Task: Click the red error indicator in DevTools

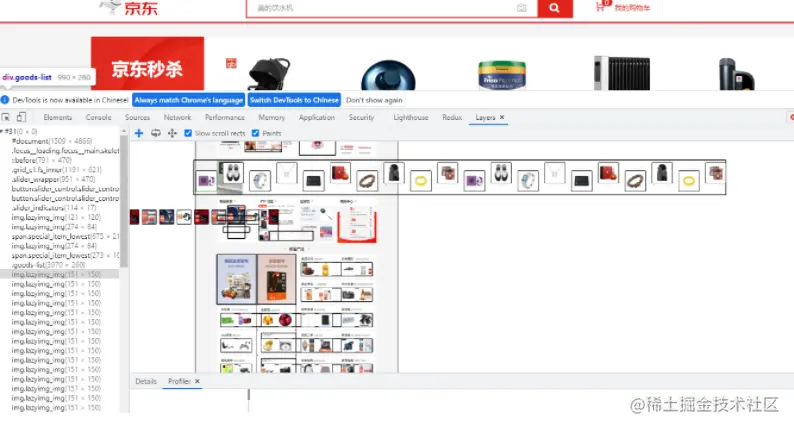Action: tap(791, 117)
